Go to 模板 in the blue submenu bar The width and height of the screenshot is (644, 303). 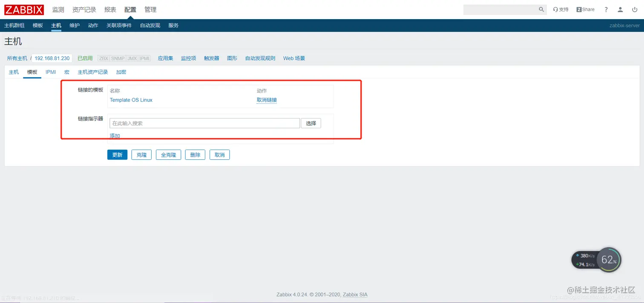[38, 26]
